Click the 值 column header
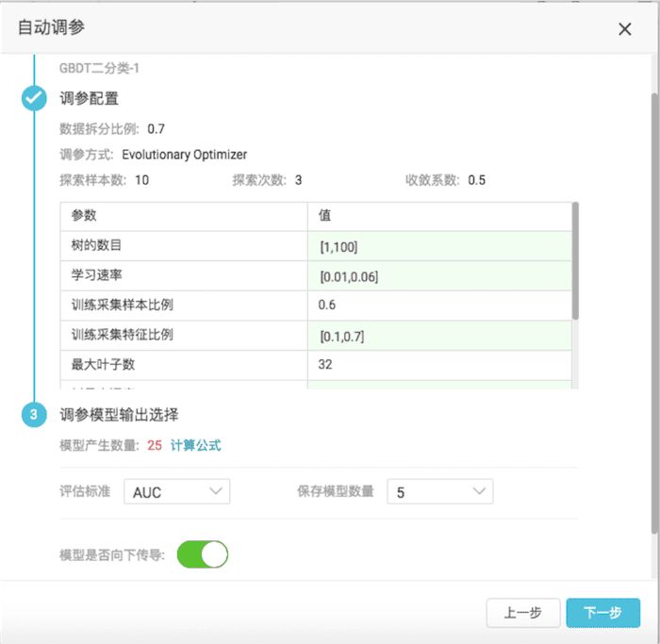Screen dimensions: 660x644 pos(324,215)
